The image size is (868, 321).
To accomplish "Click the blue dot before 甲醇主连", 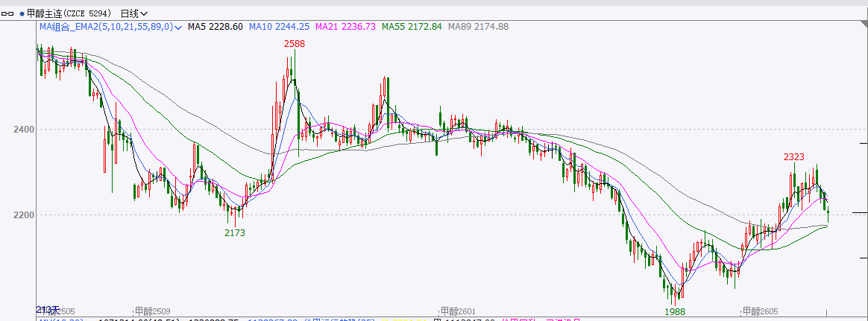I will click(x=23, y=13).
